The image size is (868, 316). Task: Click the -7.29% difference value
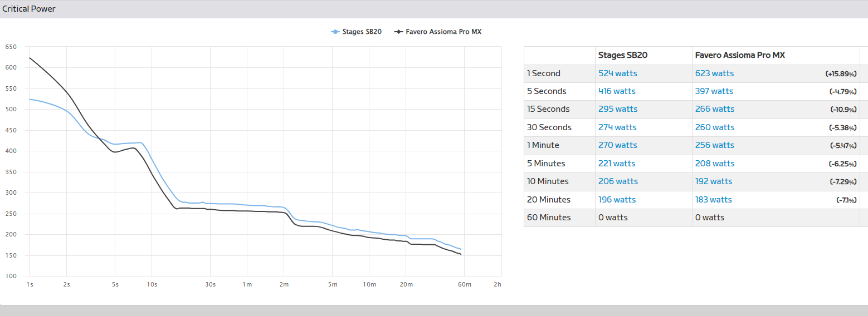click(843, 182)
